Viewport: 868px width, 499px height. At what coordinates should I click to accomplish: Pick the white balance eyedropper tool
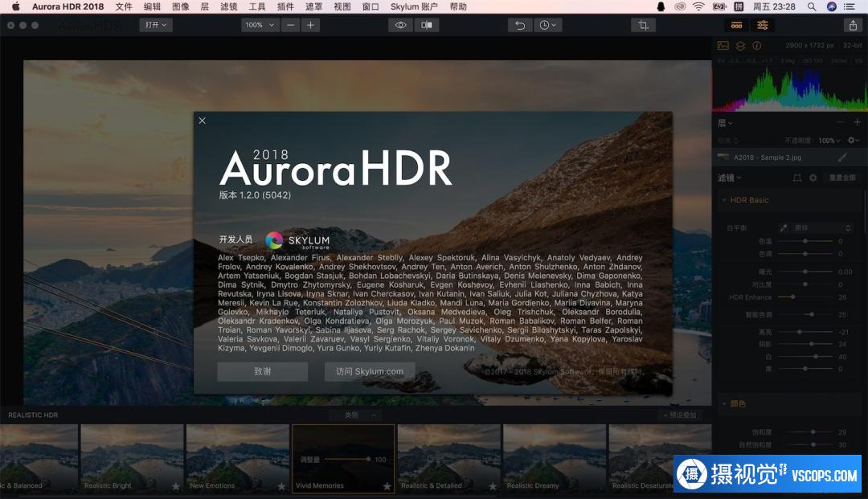click(784, 228)
